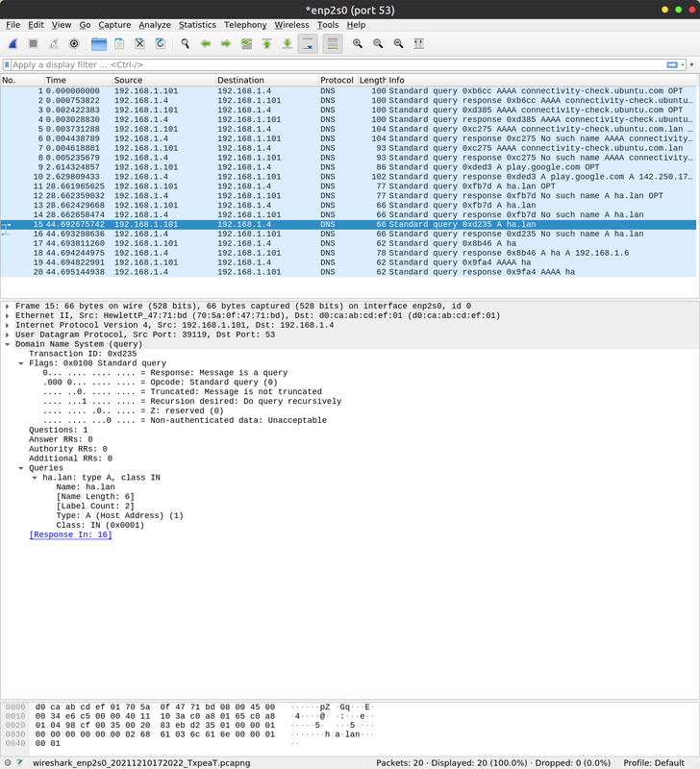
Task: Select packet 20 AAAA ha response
Action: [x=348, y=272]
